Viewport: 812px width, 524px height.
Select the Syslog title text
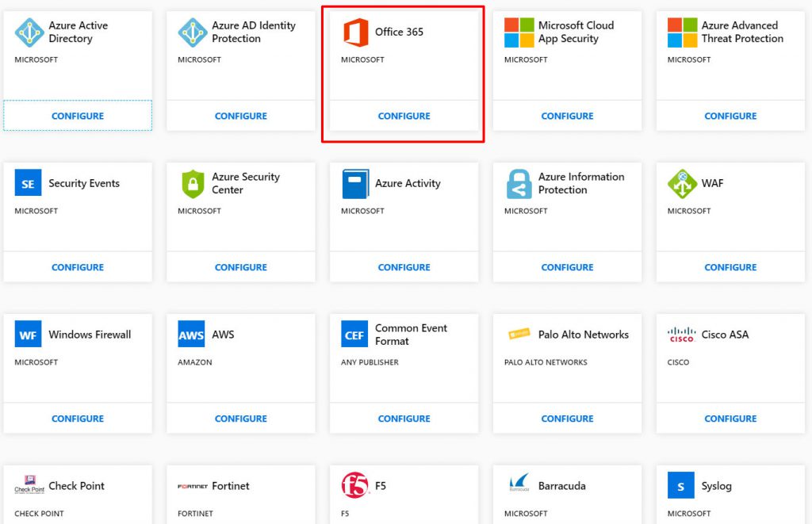pos(716,486)
